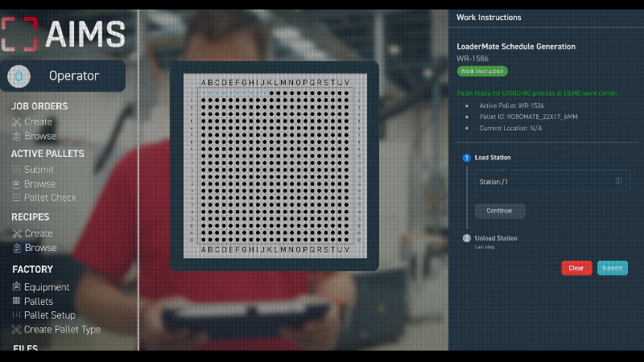This screenshot has width=644, height=362.
Task: Click Active Pallet: WR-1536 line
Action: [511, 105]
